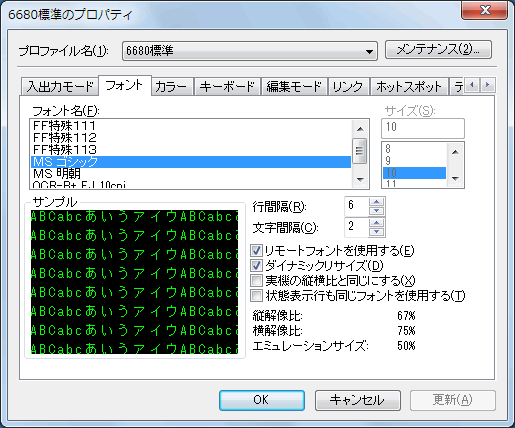Image resolution: width=515 pixels, height=428 pixels.
Task: Click the 文字間隔 value field
Action: 357,227
